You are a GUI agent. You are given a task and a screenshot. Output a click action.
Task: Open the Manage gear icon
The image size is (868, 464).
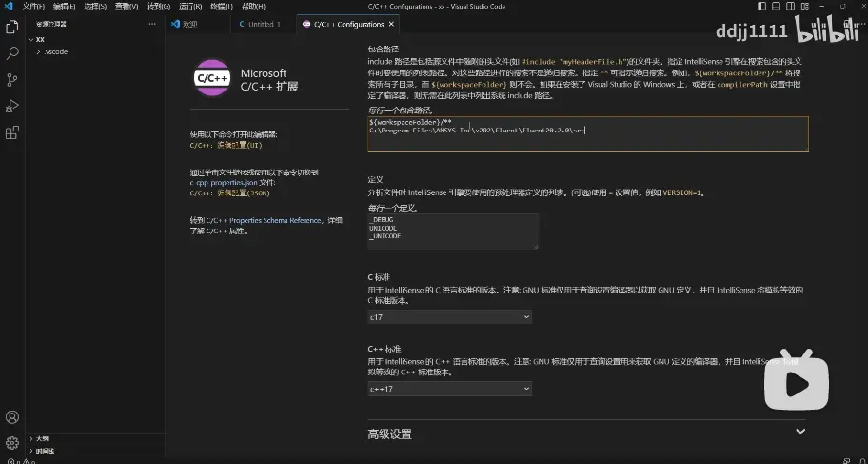tap(12, 443)
